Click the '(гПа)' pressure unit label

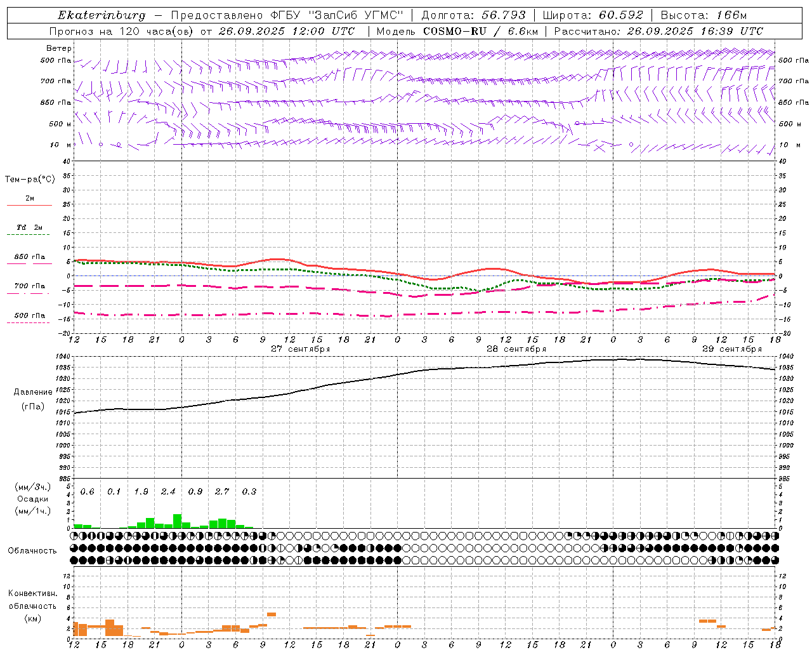pyautogui.click(x=33, y=407)
